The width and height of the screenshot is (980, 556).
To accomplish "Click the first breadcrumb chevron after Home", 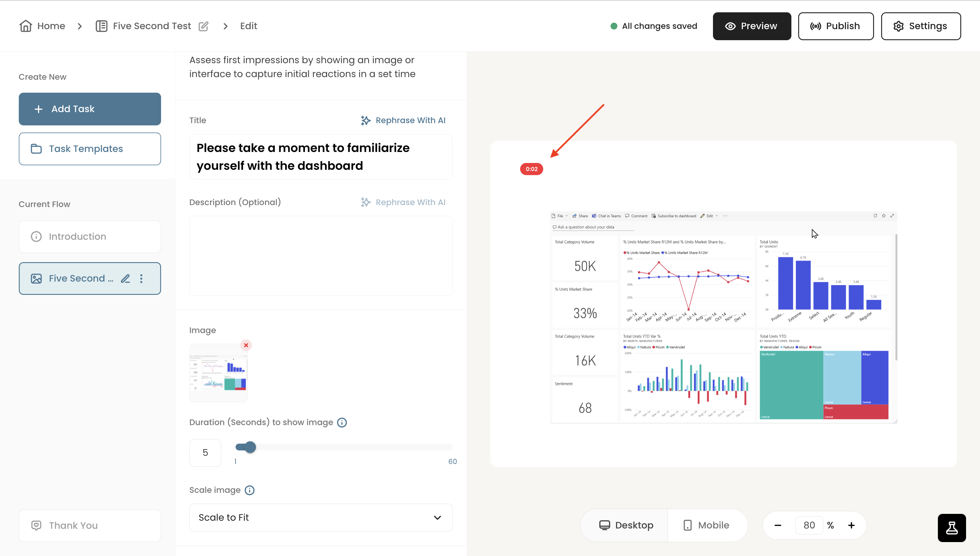I will tap(80, 26).
